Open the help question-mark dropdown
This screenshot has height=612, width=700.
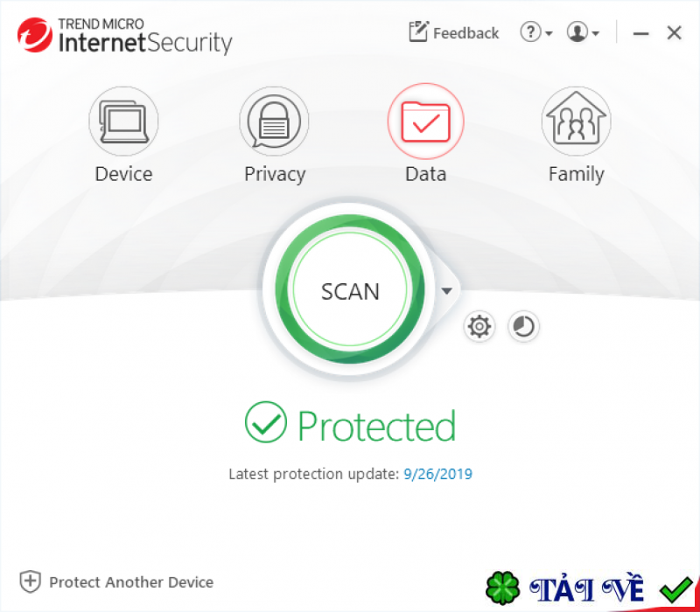(536, 32)
